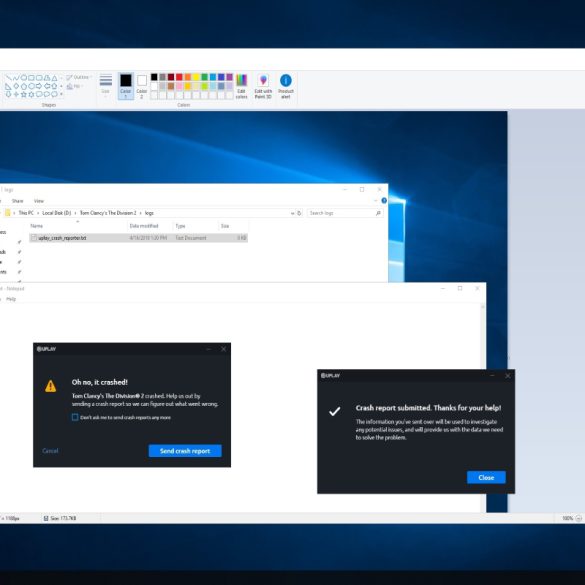This screenshot has width=585, height=585.
Task: Expand the Shapes gallery more arrow
Action: click(x=61, y=94)
